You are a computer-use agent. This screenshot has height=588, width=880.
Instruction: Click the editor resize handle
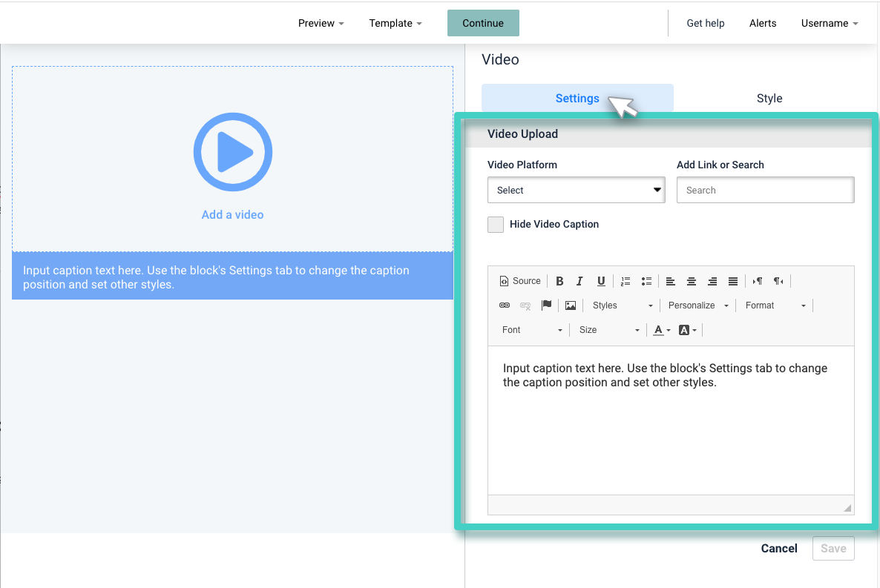point(847,508)
